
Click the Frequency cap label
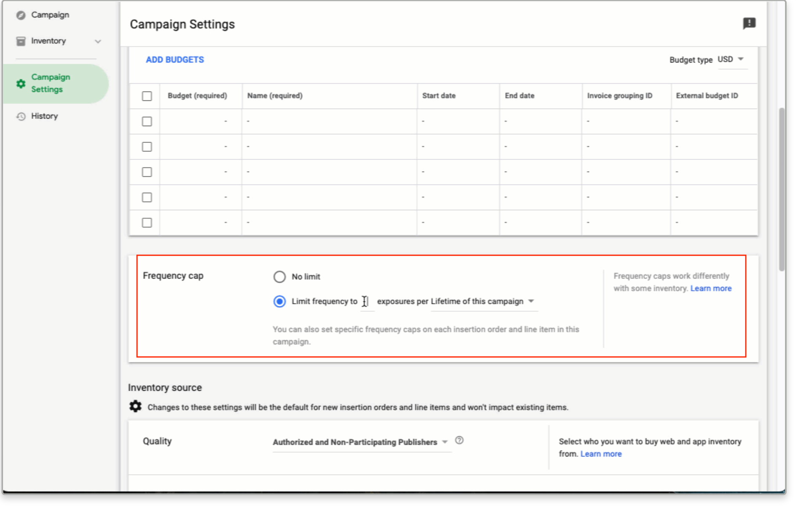coord(173,276)
